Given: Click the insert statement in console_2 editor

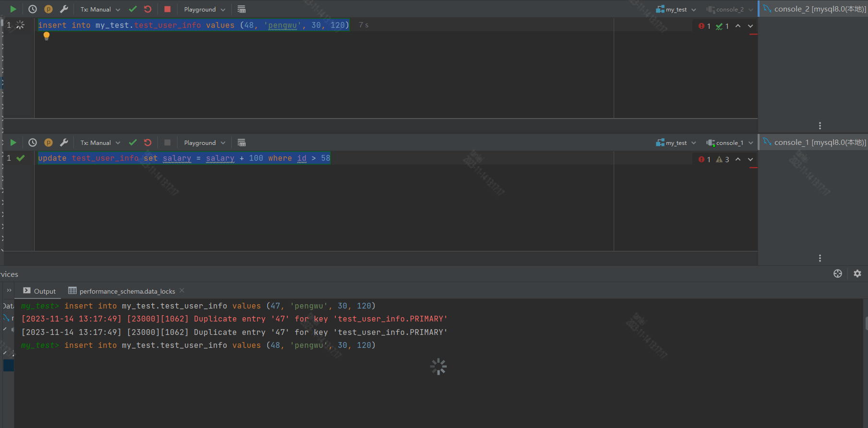Looking at the screenshot, I should pos(194,25).
